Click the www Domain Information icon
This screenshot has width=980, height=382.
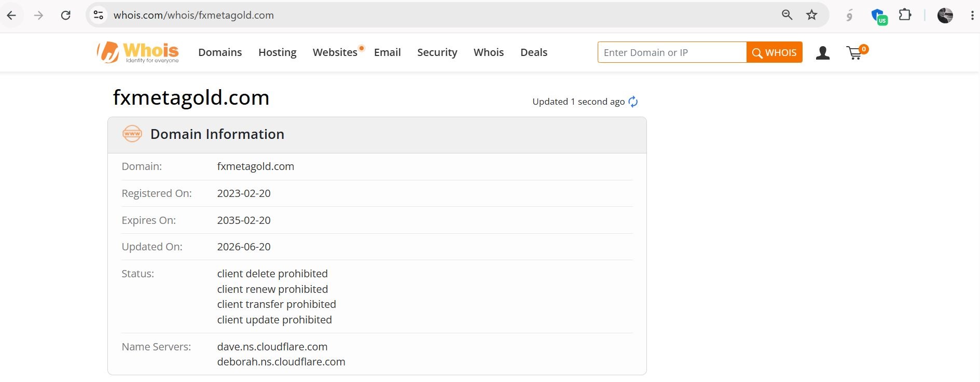[x=132, y=134]
